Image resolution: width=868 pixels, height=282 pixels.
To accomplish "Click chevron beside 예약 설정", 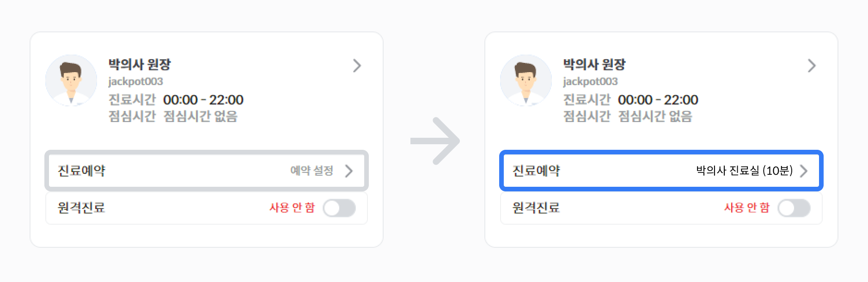I will point(349,171).
